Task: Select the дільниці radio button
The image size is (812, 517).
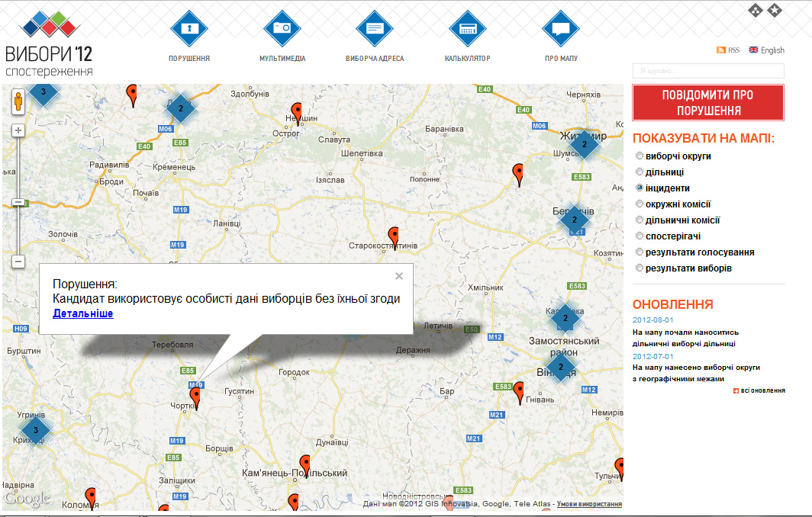Action: point(640,172)
